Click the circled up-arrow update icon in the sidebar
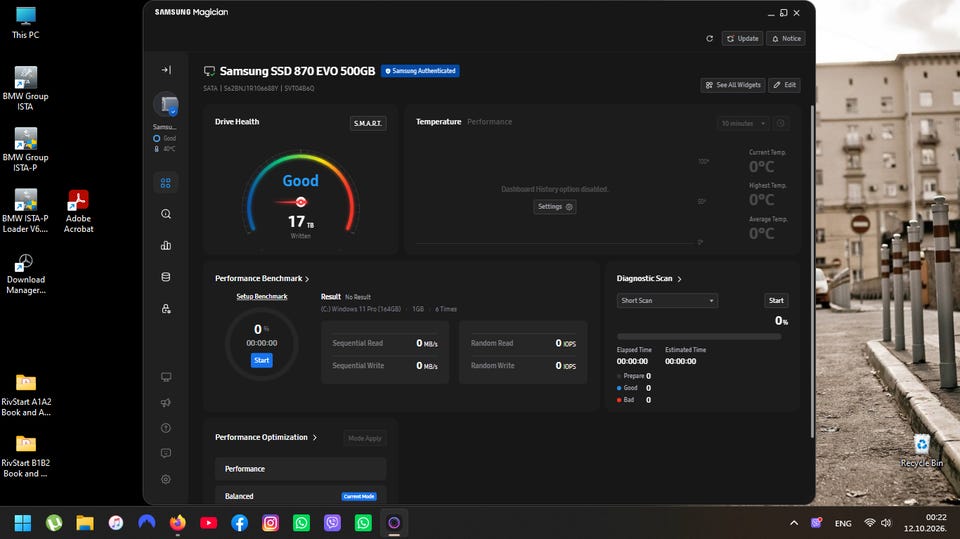 tap(165, 428)
